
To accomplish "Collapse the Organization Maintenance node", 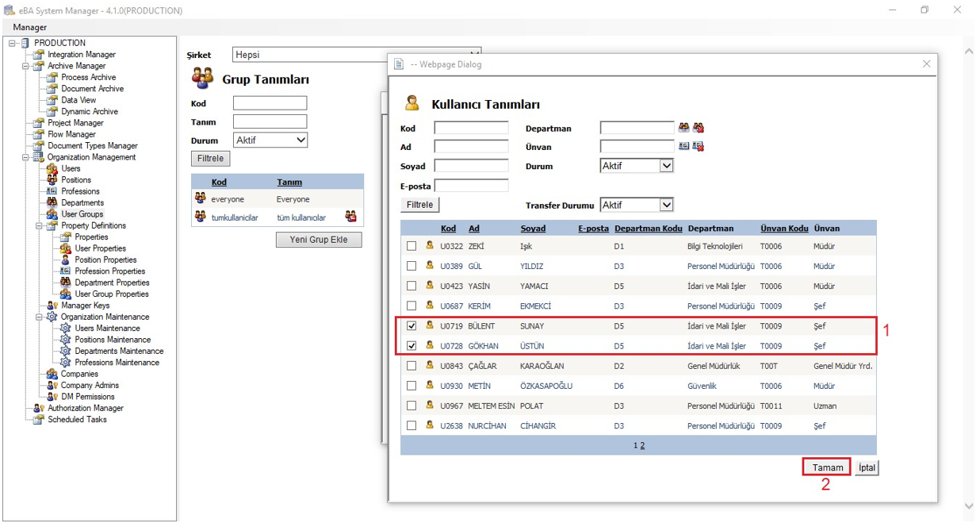I will [x=39, y=317].
